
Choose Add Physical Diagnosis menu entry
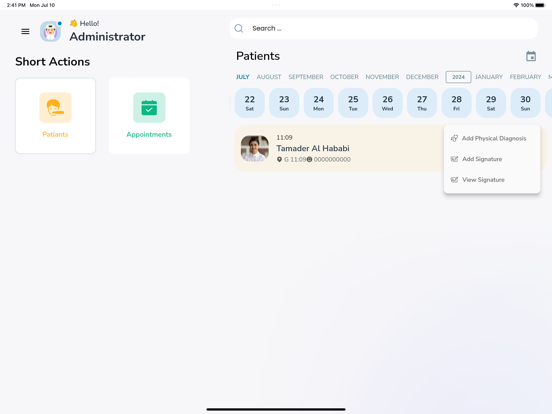492,138
